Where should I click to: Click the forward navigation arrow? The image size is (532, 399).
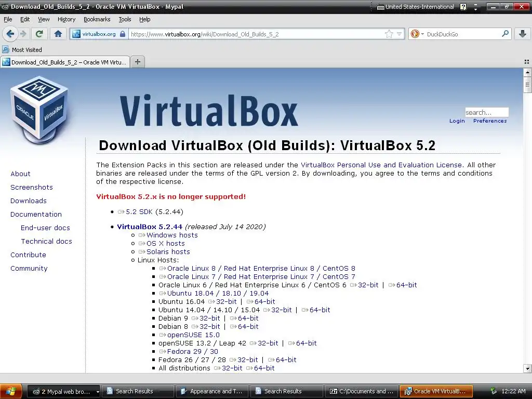click(23, 34)
